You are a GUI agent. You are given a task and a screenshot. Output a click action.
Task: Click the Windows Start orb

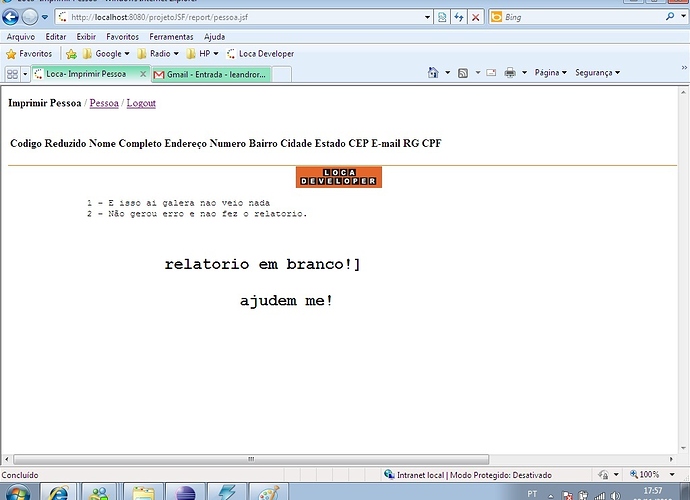tap(18, 492)
